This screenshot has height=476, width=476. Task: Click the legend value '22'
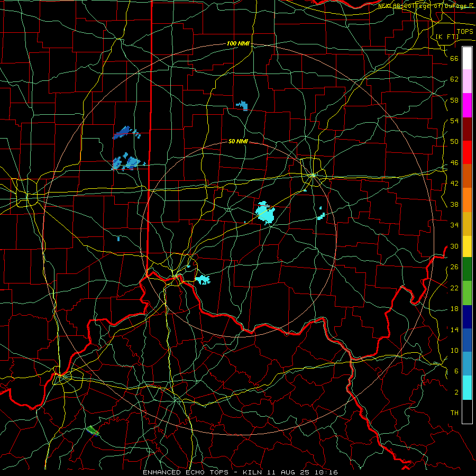tap(454, 288)
